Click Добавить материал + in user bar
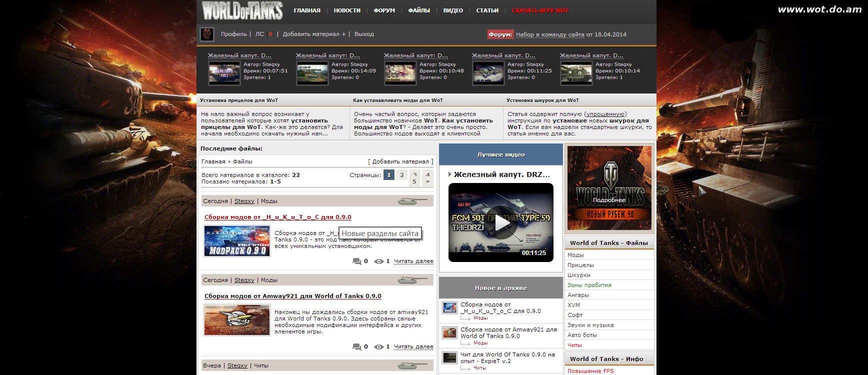The image size is (868, 375). (314, 34)
